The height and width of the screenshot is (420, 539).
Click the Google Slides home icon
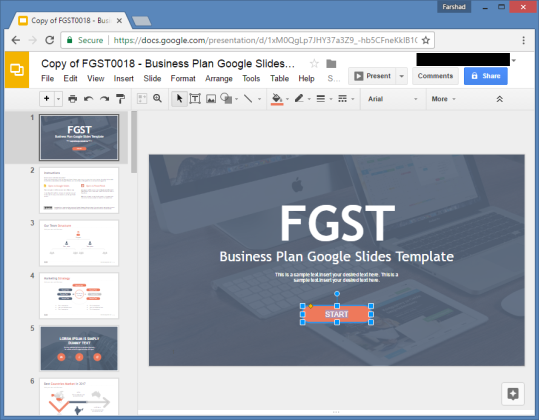click(17, 69)
